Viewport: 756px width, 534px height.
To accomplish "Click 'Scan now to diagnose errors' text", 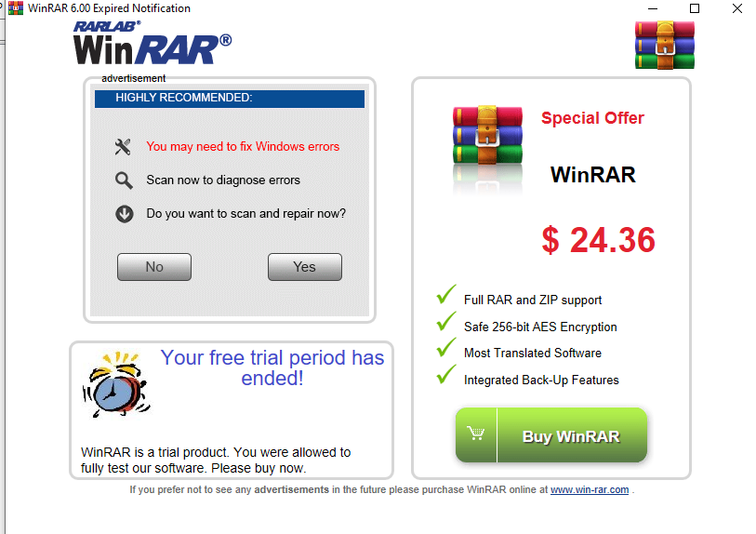I will [223, 180].
